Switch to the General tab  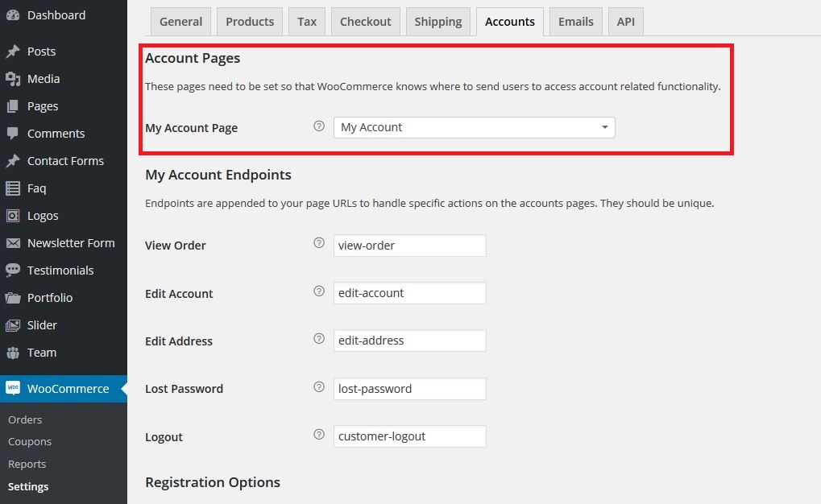[180, 22]
